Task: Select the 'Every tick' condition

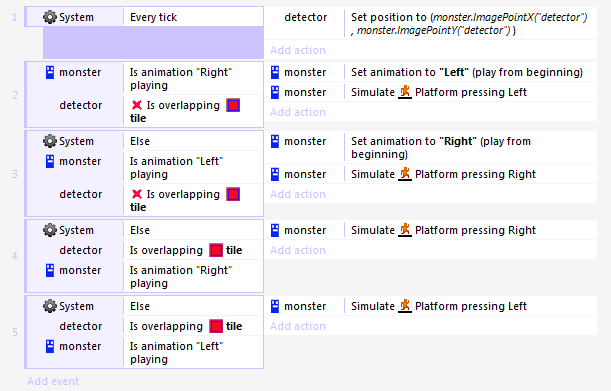Action: [x=193, y=17]
